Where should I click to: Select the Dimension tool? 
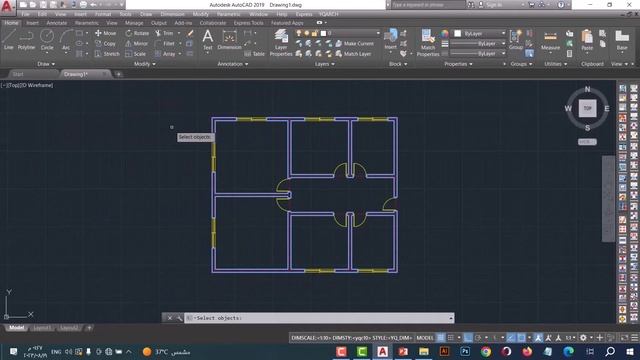point(229,40)
